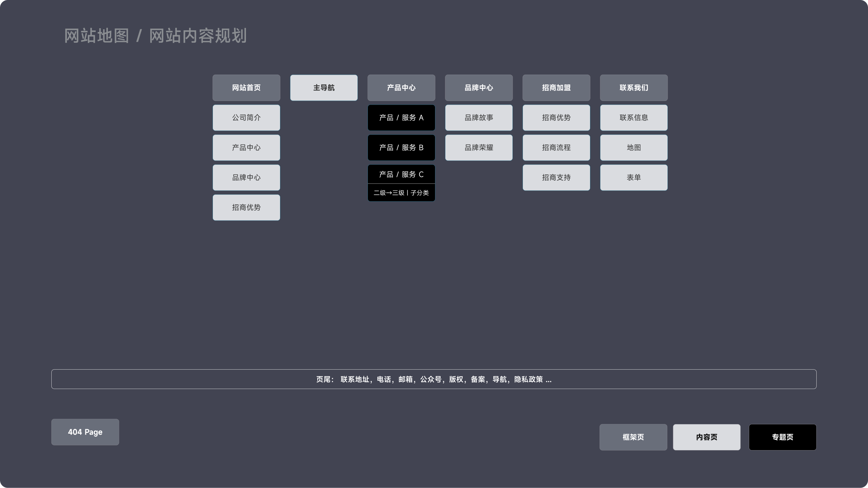Click the 招商流程 box
The width and height of the screenshot is (868, 488).
[x=556, y=148]
